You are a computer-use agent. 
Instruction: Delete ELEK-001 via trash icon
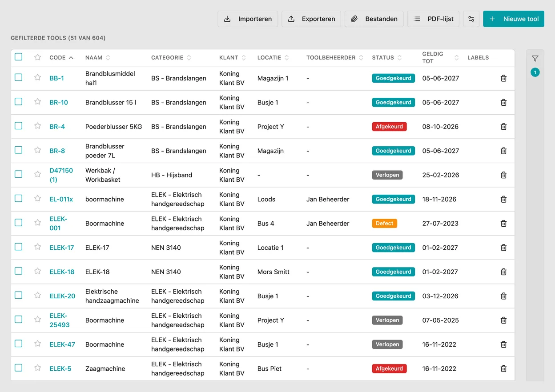click(503, 224)
